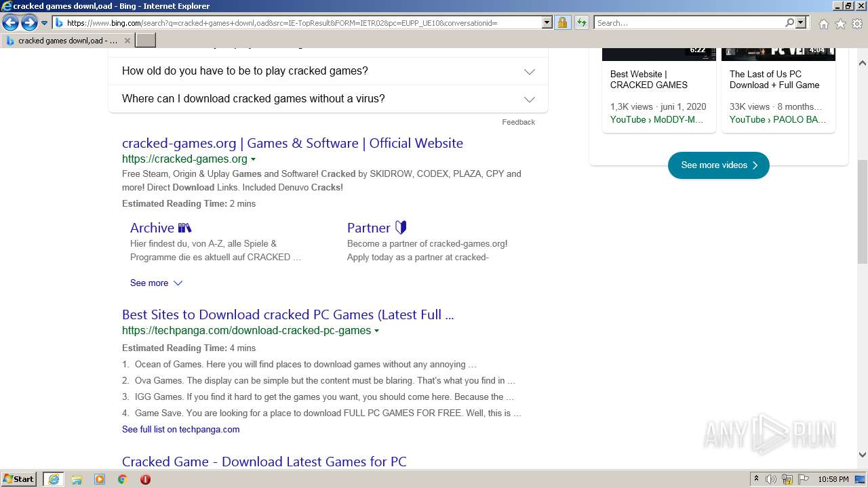The height and width of the screenshot is (488, 868).
Task: Show hidden tray icons arrow
Action: coord(756,479)
